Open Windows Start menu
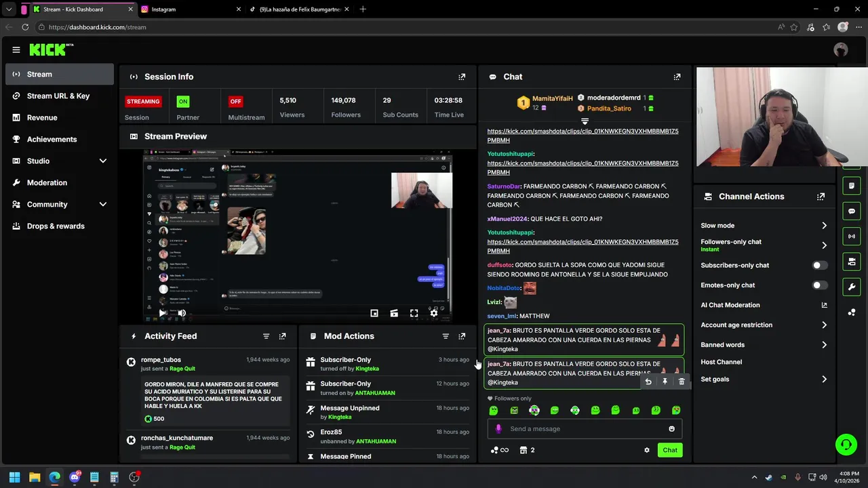 tap(14, 477)
